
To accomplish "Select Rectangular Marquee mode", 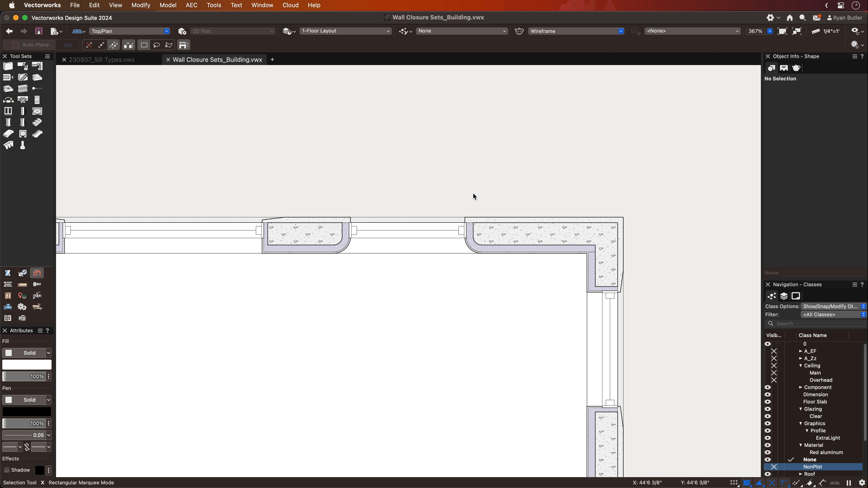I will tap(144, 45).
